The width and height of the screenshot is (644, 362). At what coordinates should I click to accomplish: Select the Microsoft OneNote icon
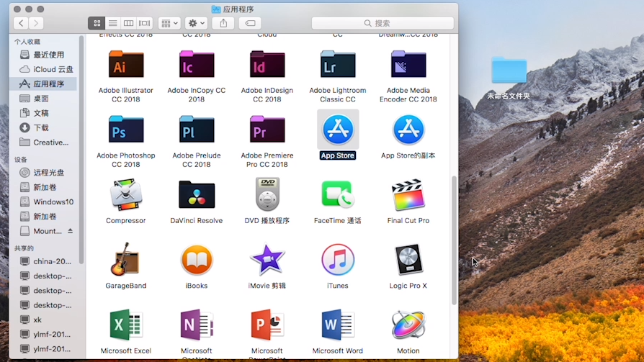tap(197, 325)
